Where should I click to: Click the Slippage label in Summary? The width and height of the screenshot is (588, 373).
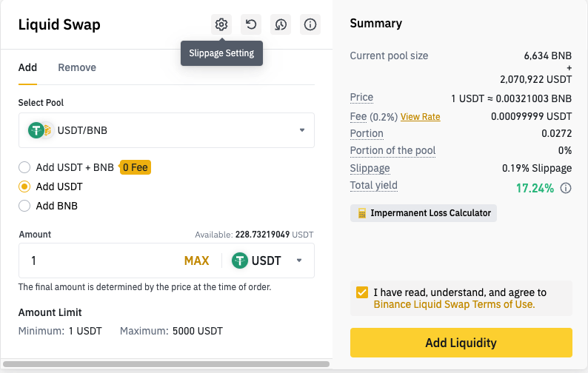370,168
